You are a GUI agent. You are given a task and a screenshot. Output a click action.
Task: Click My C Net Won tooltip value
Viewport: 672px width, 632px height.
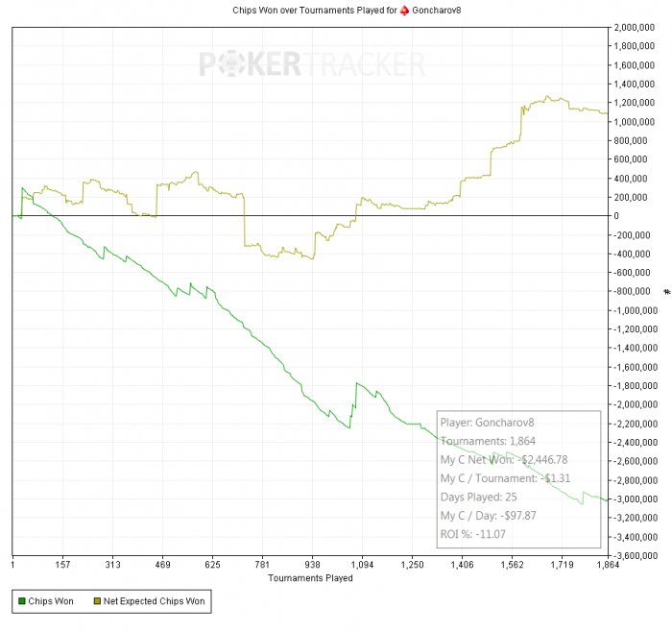[542, 460]
